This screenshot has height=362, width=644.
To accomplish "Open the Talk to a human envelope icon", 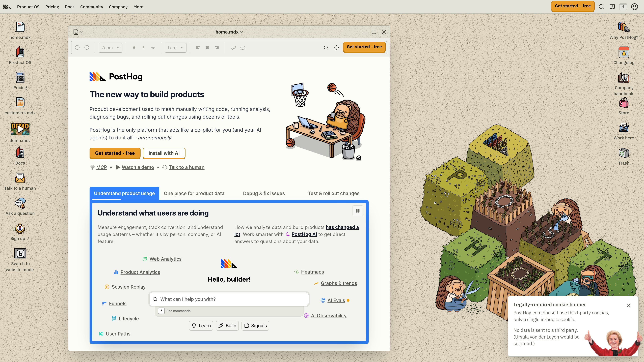I will tap(20, 178).
